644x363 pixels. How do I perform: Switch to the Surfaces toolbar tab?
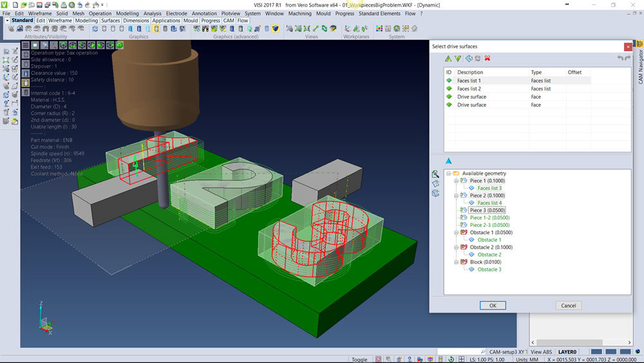point(111,21)
